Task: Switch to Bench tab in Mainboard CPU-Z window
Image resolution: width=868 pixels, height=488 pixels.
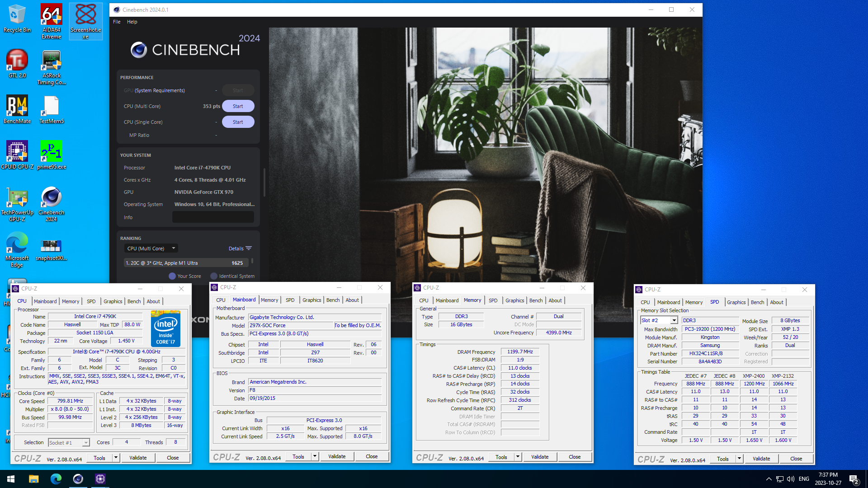Action: tap(333, 300)
